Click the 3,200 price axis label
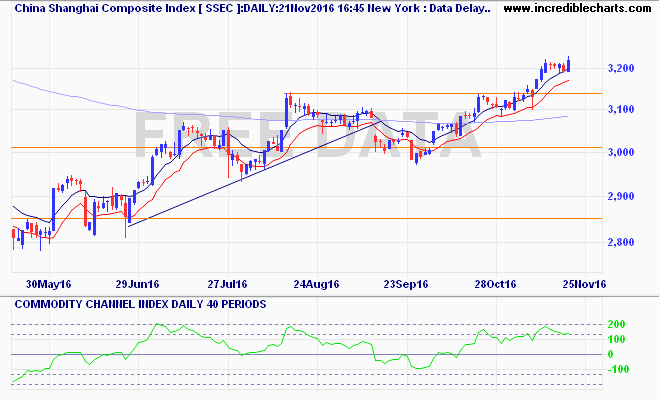This screenshot has height=400, width=660. [621, 68]
